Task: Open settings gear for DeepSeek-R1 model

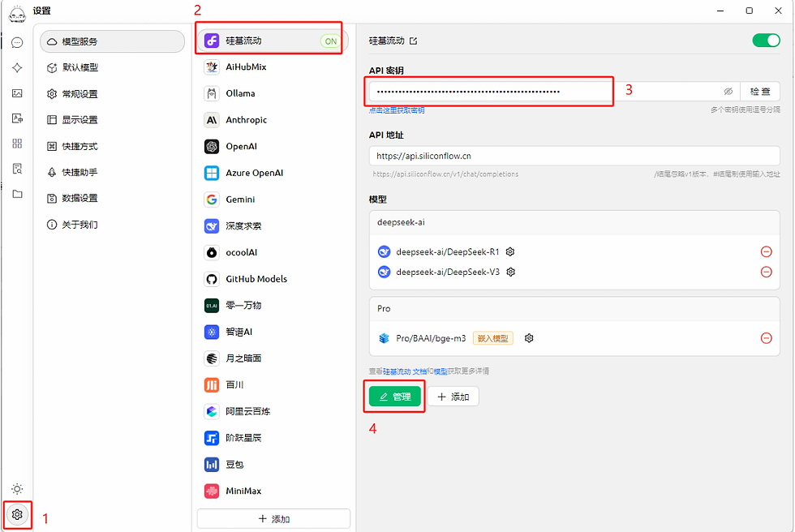Action: [x=510, y=252]
